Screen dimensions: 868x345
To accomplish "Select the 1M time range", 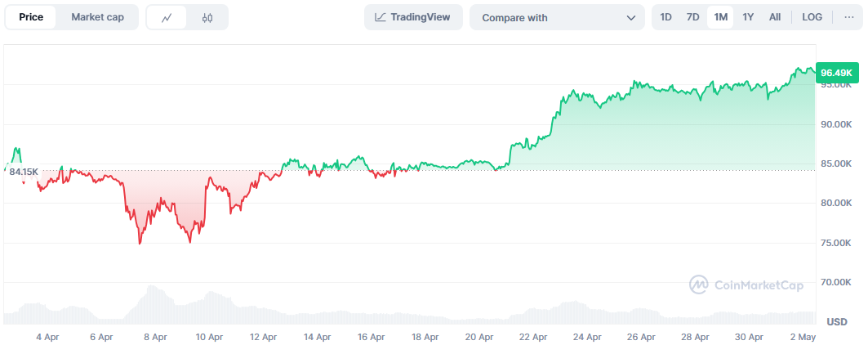I will pos(720,17).
